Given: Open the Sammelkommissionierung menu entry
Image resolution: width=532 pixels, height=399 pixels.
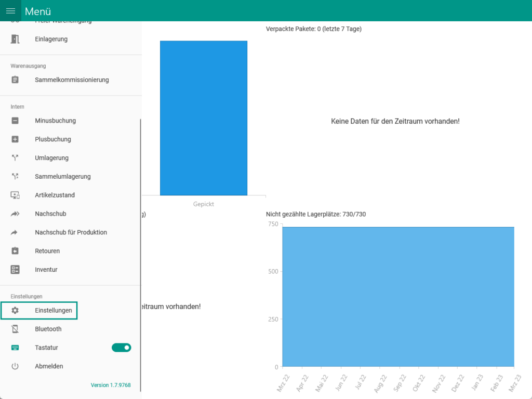Looking at the screenshot, I should click(72, 80).
